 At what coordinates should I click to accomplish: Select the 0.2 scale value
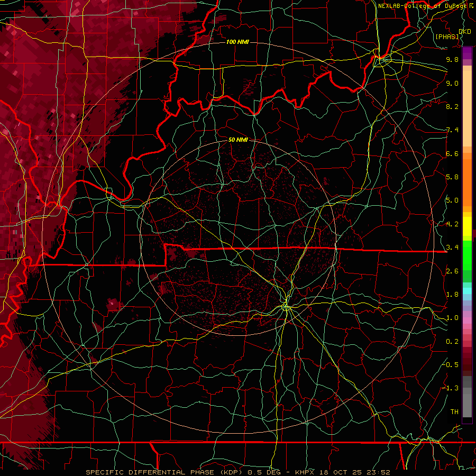[452, 342]
